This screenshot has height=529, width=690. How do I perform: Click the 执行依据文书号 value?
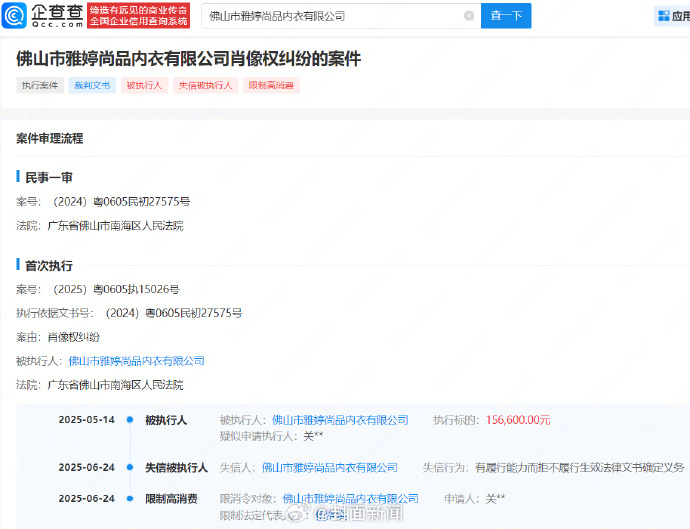[174, 313]
